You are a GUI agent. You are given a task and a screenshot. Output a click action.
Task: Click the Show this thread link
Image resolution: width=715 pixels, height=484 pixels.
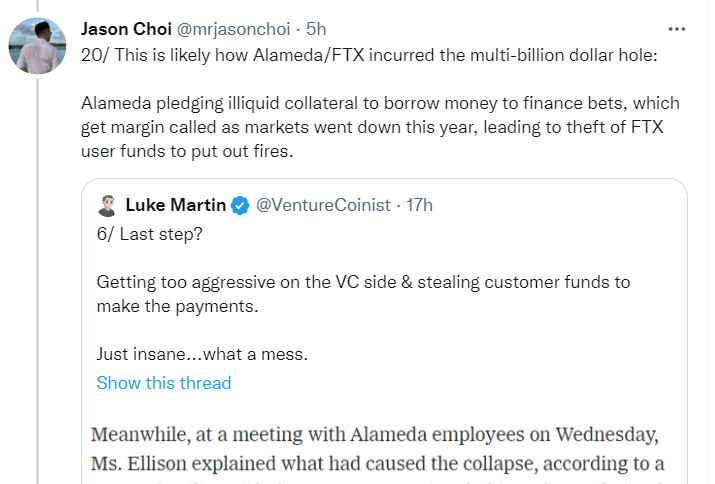pos(163,383)
